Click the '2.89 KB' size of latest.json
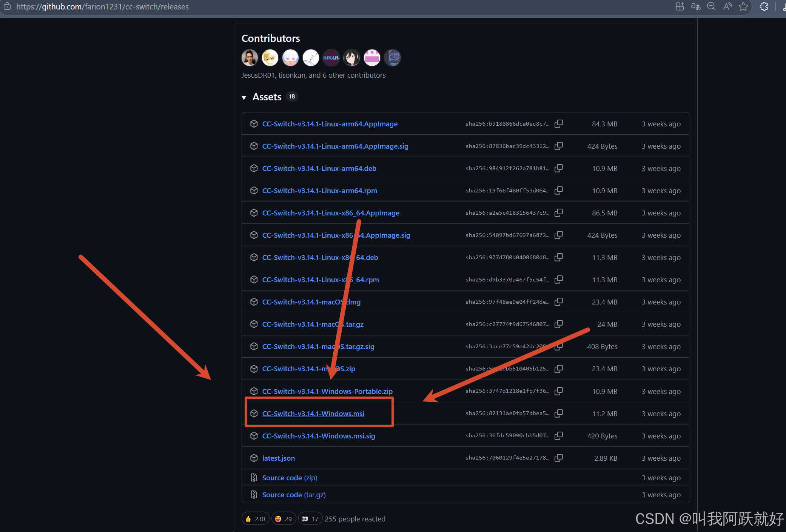Image resolution: width=786 pixels, height=532 pixels. 606,458
